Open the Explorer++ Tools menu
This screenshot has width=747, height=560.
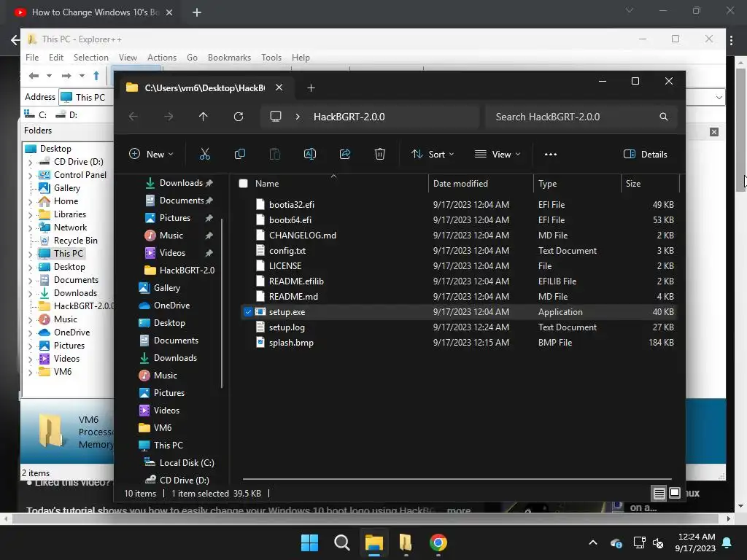pos(271,57)
